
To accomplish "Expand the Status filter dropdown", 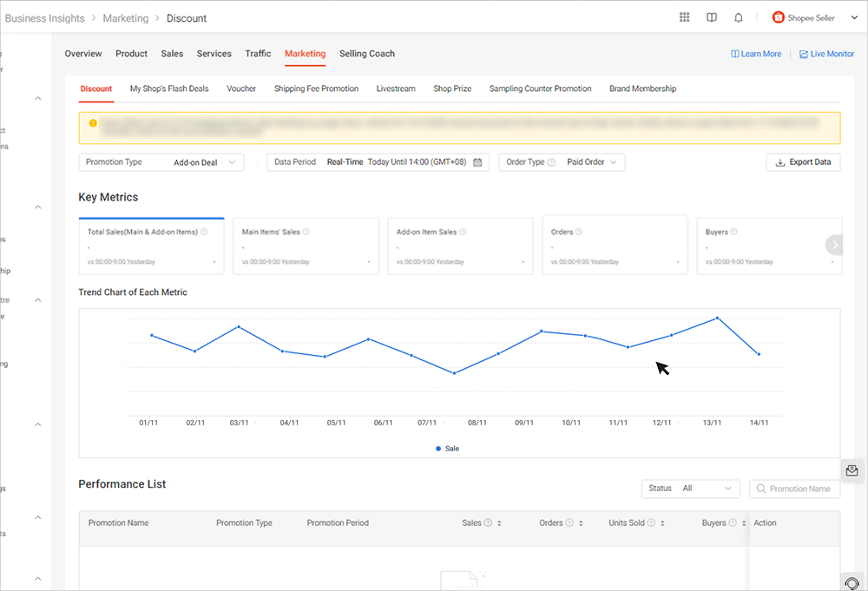I will point(690,489).
